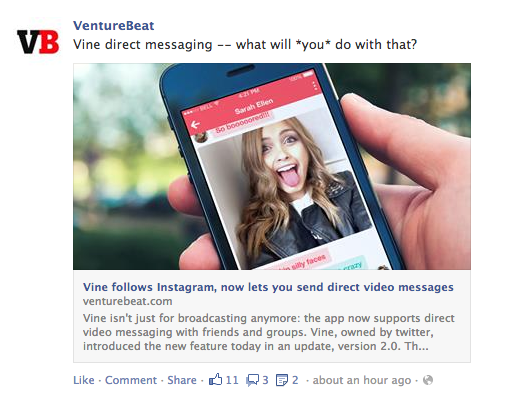Screen dimensions: 515x404
Task: Open the phone photo article thumbnail
Action: pyautogui.click(x=272, y=166)
